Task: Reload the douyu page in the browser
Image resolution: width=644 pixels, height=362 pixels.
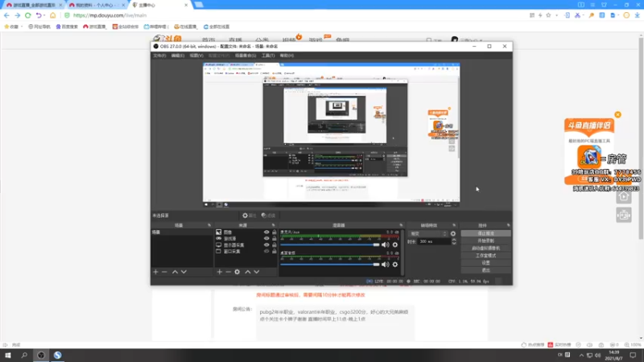Action: pos(28,15)
